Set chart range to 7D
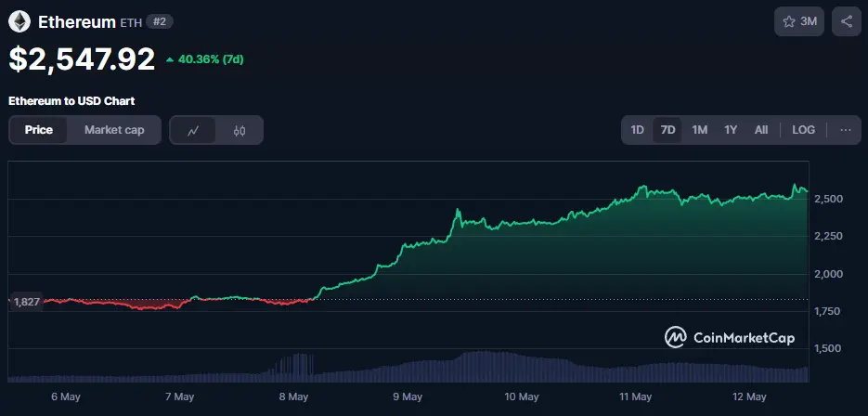 click(x=667, y=130)
